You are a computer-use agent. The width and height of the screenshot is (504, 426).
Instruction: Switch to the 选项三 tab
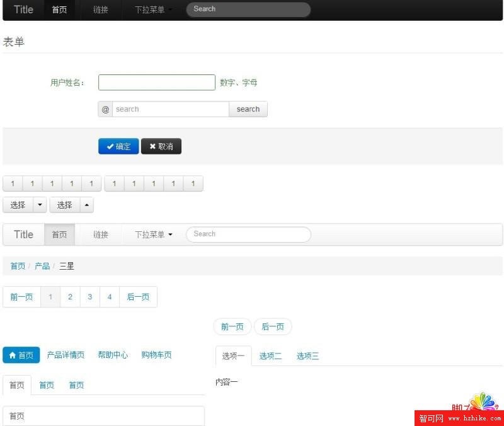pos(307,356)
